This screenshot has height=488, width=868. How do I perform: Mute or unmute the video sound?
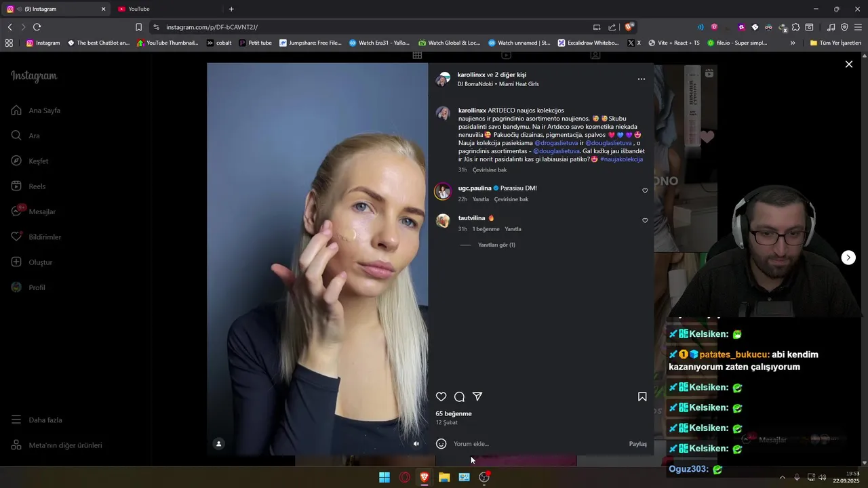pos(416,444)
